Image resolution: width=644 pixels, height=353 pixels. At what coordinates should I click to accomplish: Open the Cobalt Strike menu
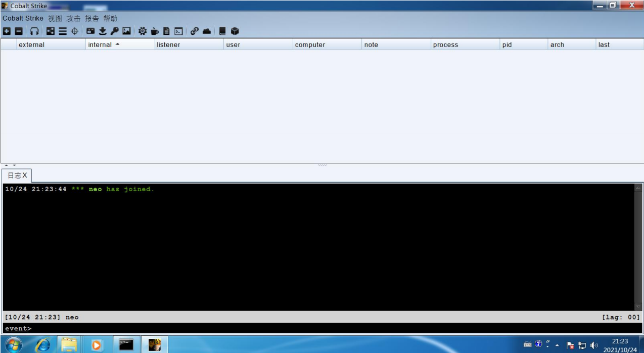(23, 18)
